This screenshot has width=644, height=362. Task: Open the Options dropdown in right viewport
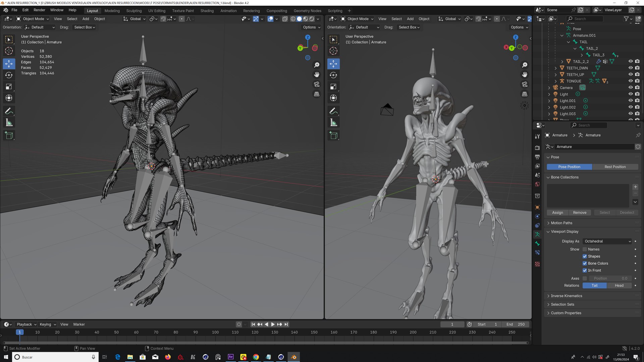(519, 27)
